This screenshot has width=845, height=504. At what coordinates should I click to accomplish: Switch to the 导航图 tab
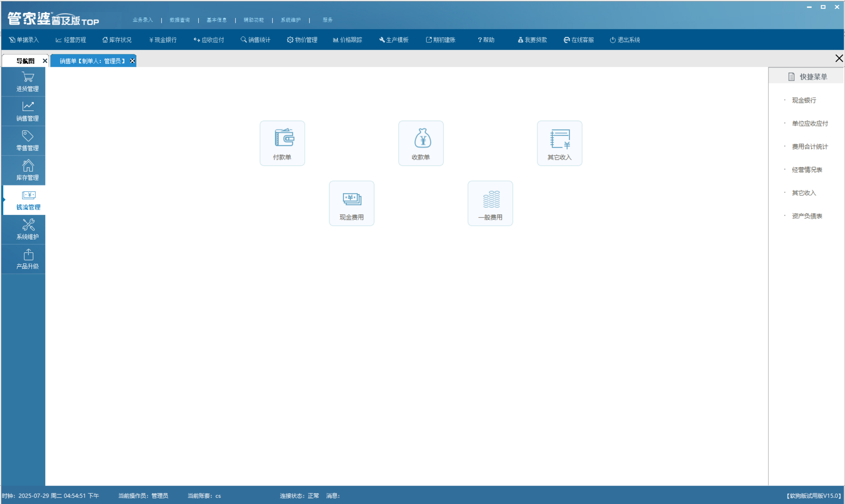point(25,61)
